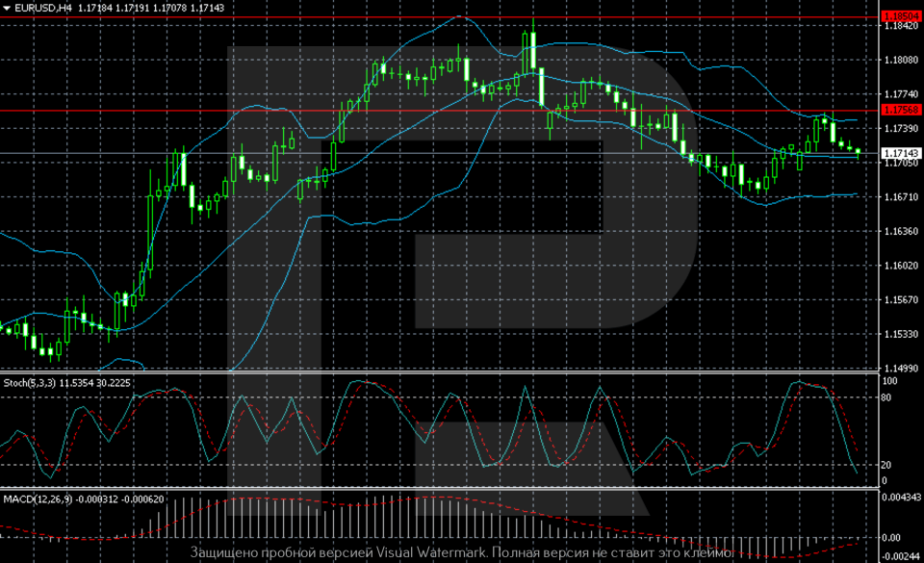924x563 pixels.
Task: Click the current price label 1.17143
Action: (x=902, y=153)
